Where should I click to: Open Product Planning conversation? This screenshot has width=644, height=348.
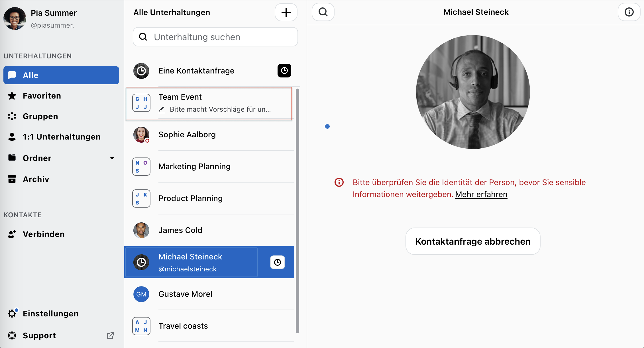point(209,198)
